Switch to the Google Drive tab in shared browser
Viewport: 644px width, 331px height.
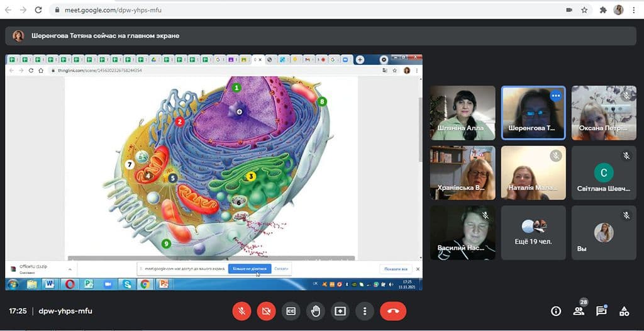(152, 60)
